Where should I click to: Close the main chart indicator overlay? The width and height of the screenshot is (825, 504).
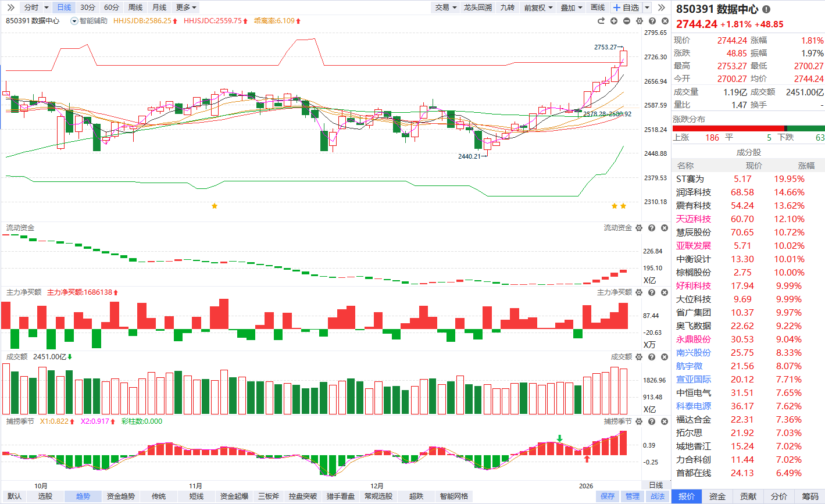click(x=664, y=21)
